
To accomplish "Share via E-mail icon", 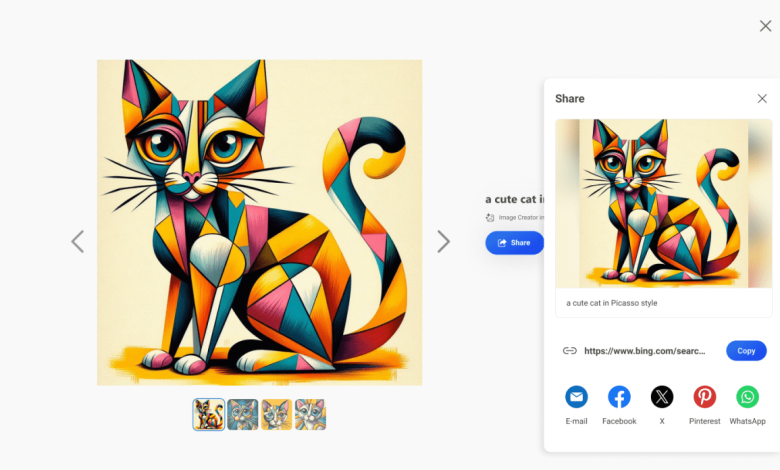I will (576, 397).
